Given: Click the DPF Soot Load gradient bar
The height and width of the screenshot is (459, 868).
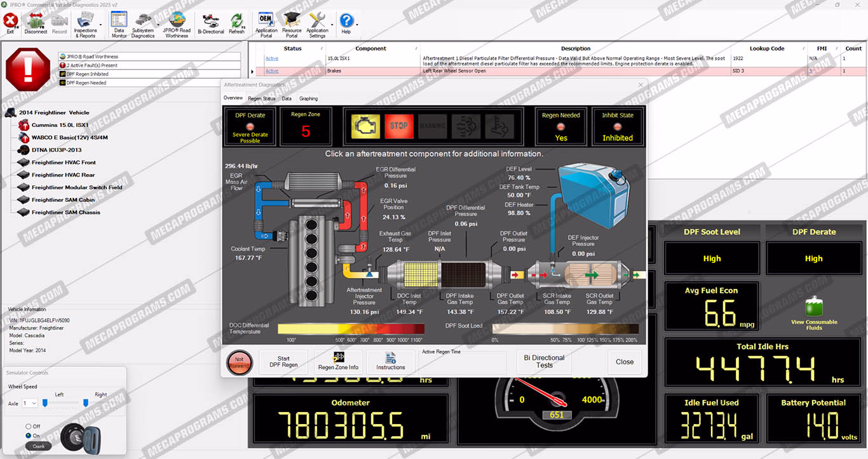Looking at the screenshot, I should [x=566, y=329].
